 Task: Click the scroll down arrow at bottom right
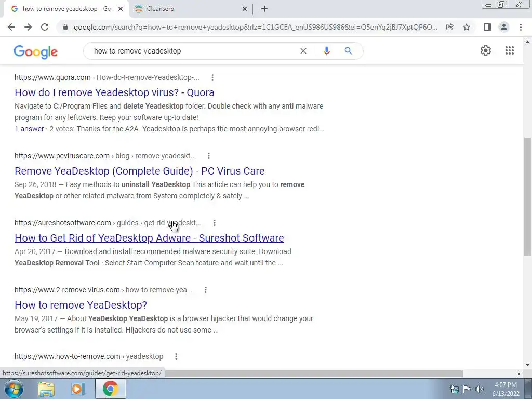point(527,365)
